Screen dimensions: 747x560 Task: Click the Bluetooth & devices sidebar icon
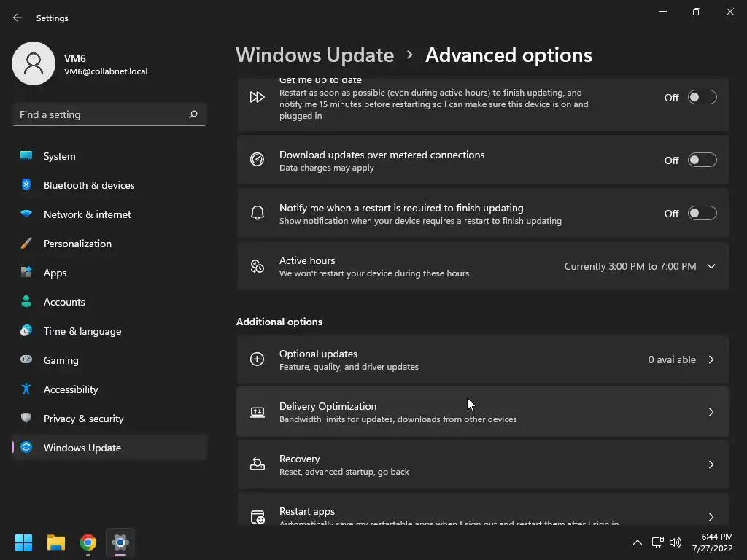(26, 185)
